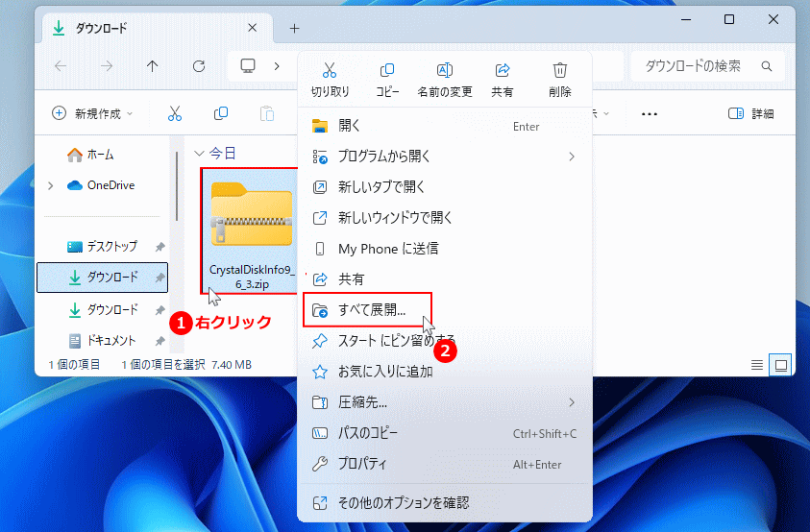Expand arrow beside 圧縮先...
Viewport: 810px width, 532px height.
[x=572, y=402]
